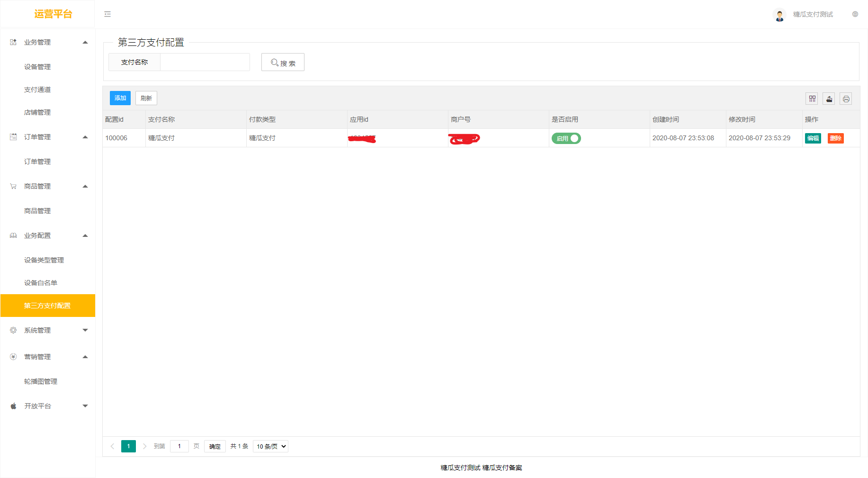Image resolution: width=868 pixels, height=478 pixels.
Task: Go to next page arrow
Action: 145,446
